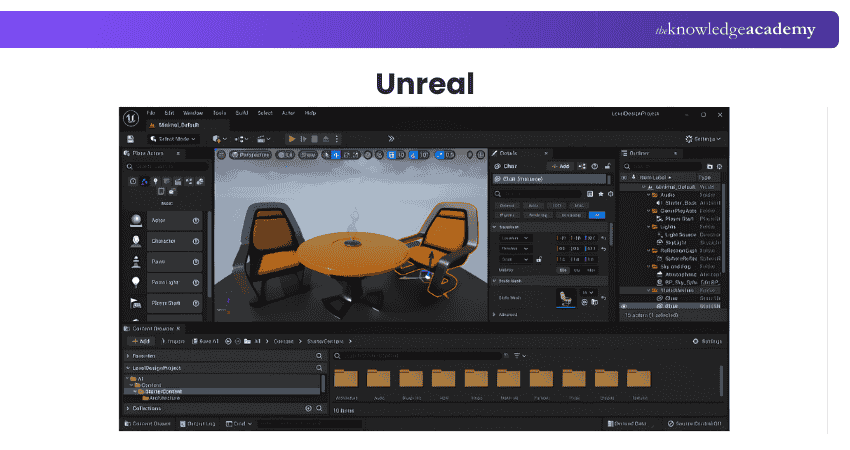The width and height of the screenshot is (850, 450).
Task: Select the Character row in Place Actors
Action: 166,241
